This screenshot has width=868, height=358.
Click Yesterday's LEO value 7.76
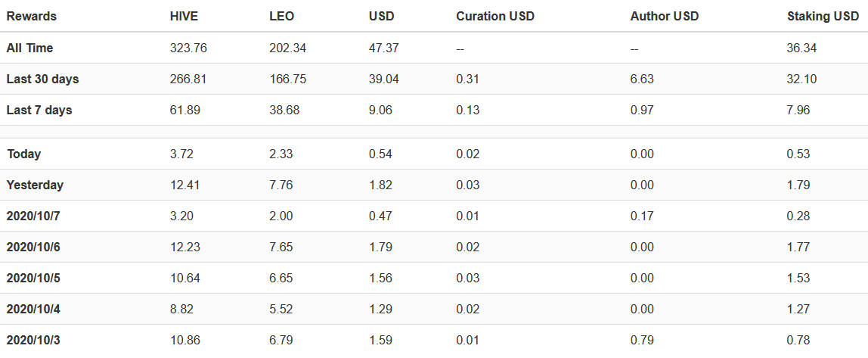(281, 185)
